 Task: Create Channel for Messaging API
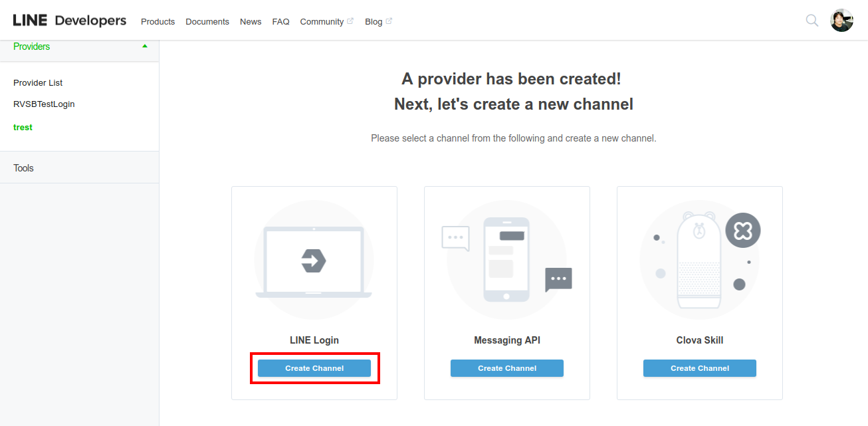[x=507, y=368]
